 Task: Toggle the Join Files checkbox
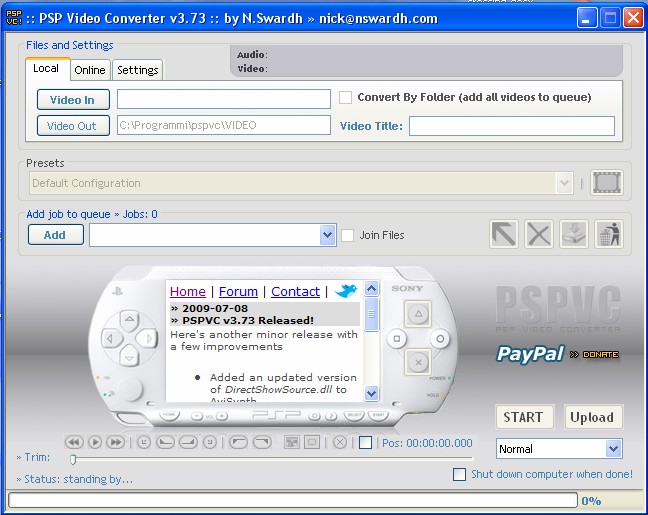point(347,235)
